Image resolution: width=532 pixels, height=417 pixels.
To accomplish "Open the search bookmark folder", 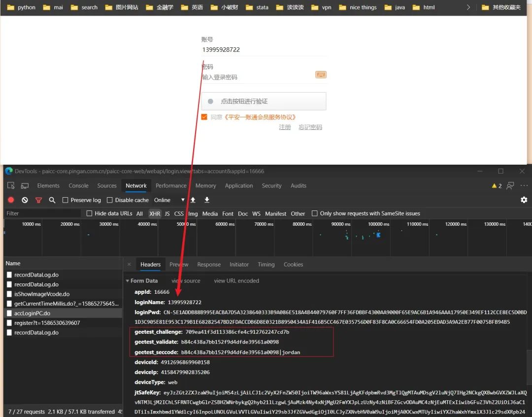I will [84, 7].
